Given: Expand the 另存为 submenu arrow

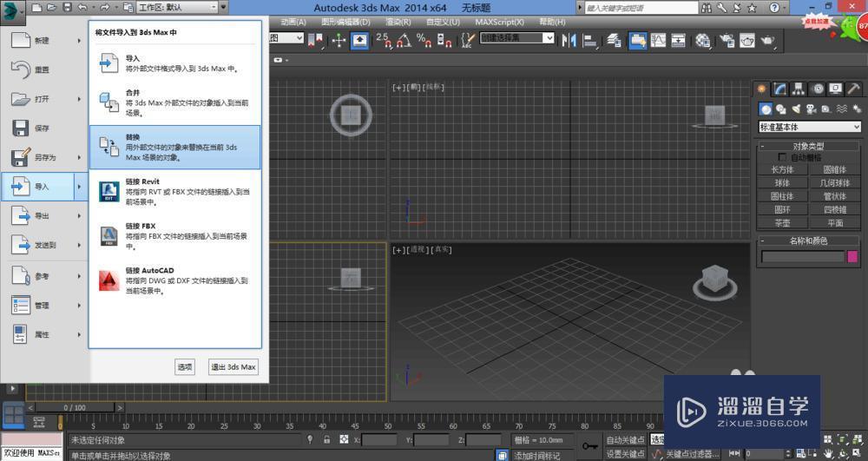Looking at the screenshot, I should tap(79, 157).
